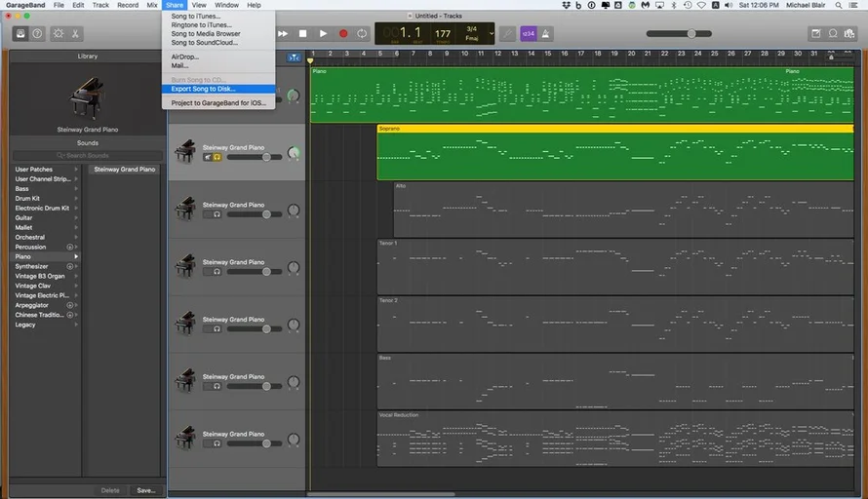Click the 3/4 time signature in the LCD
This screenshot has height=499, width=868.
[472, 29]
